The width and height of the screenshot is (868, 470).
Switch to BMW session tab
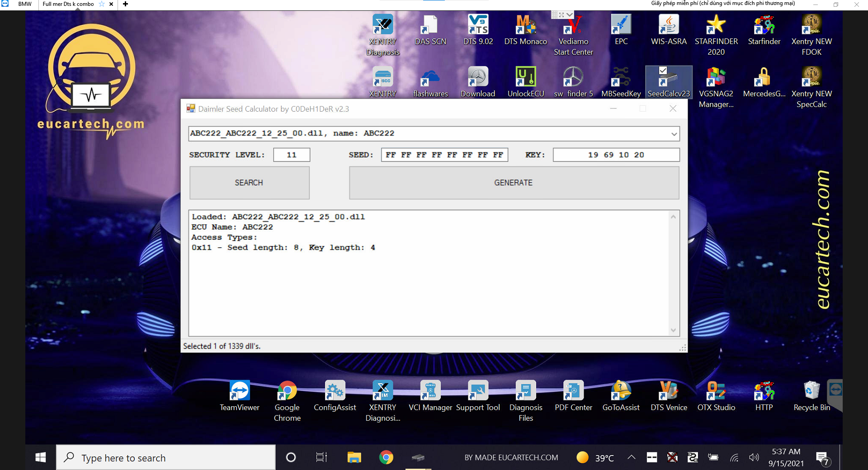pyautogui.click(x=25, y=4)
